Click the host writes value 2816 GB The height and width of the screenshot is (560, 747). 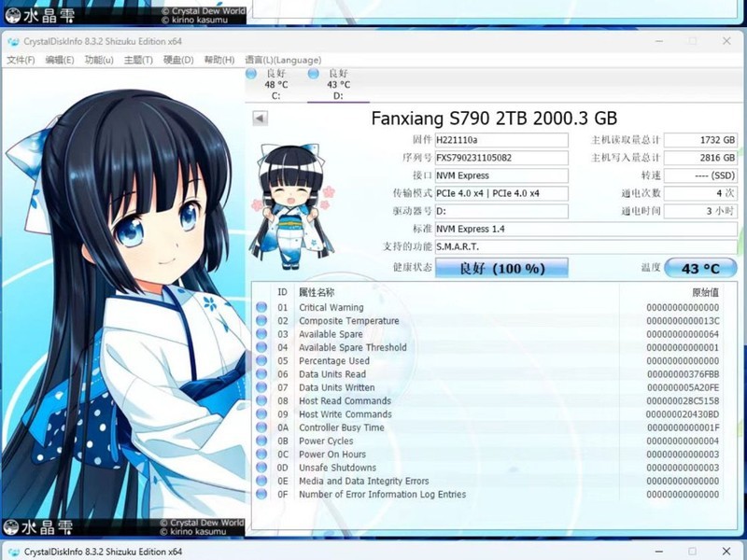coord(700,158)
